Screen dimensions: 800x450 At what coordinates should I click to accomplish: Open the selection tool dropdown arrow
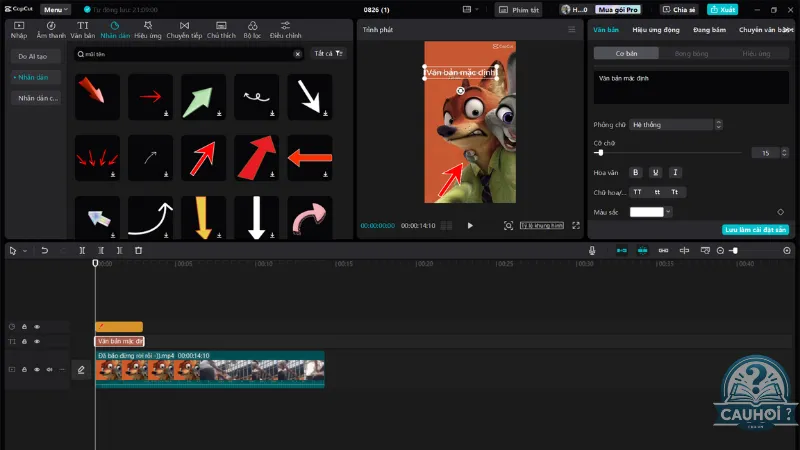click(24, 251)
